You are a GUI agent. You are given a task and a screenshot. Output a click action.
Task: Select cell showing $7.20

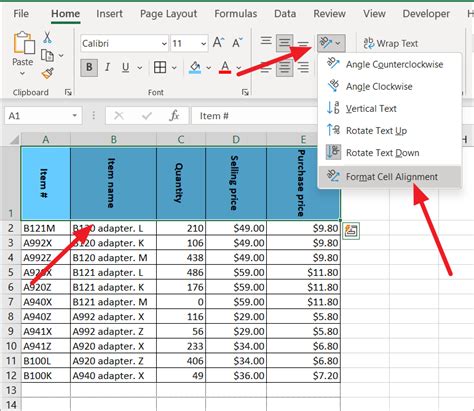[x=303, y=376]
